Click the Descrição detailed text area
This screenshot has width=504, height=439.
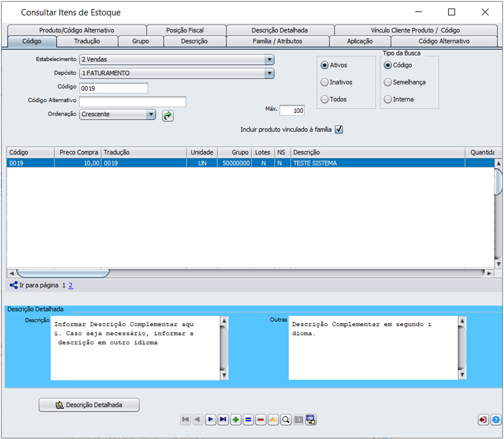pyautogui.click(x=136, y=348)
